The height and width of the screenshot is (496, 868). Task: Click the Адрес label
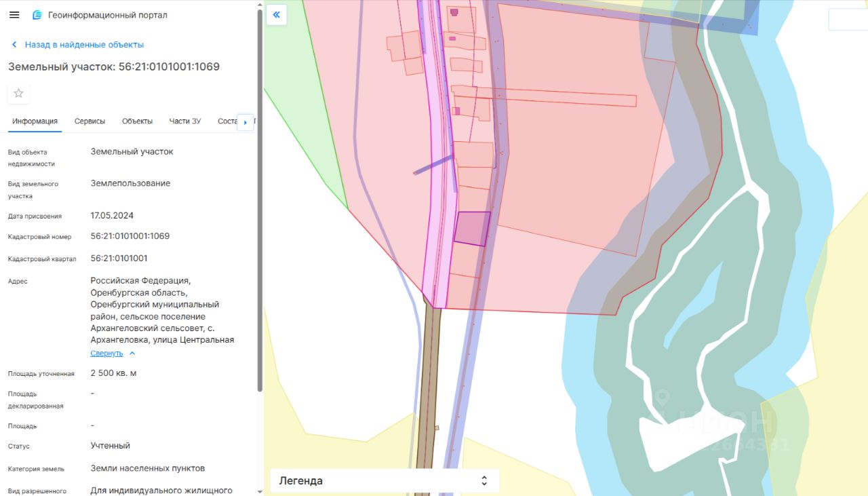click(x=18, y=281)
